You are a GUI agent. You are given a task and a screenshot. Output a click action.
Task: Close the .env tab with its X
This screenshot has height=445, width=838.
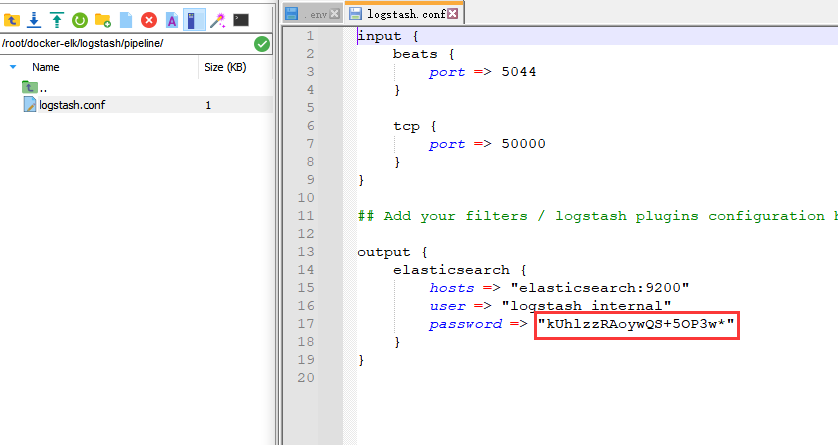pyautogui.click(x=335, y=14)
